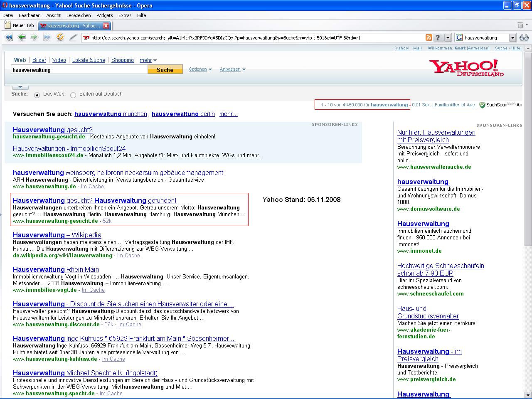Select the "Seiten auf Deutsch" radio button
This screenshot has height=399, width=532.
coord(73,95)
